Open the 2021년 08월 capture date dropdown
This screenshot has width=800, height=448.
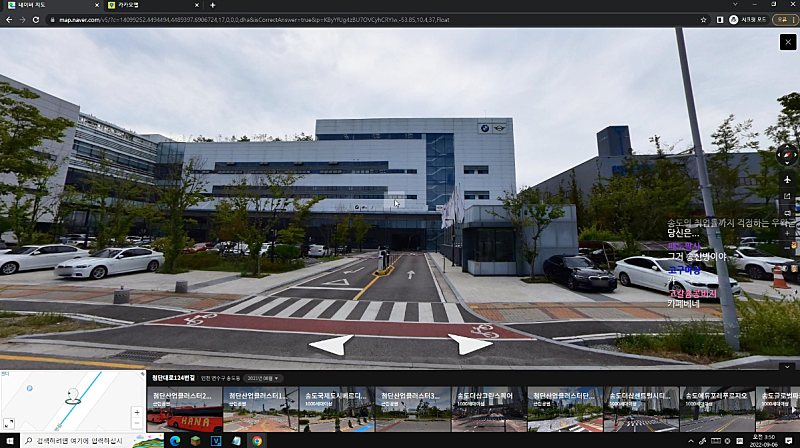tap(263, 378)
